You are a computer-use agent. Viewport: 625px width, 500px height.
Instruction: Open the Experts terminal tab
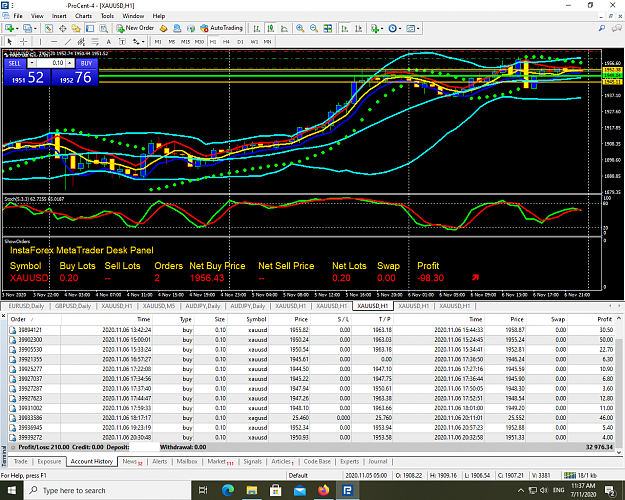[350, 461]
